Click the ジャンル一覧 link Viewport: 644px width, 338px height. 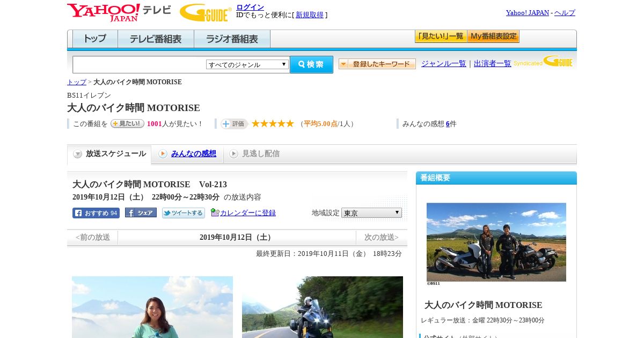444,63
